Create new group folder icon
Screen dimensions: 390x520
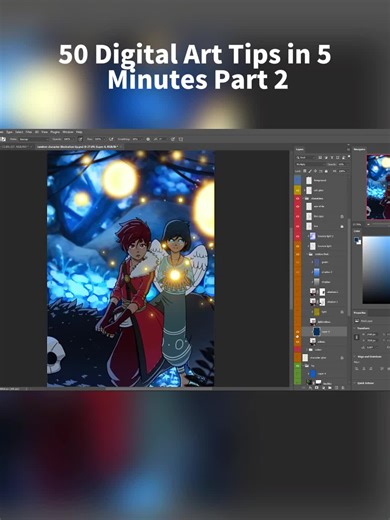330,388
